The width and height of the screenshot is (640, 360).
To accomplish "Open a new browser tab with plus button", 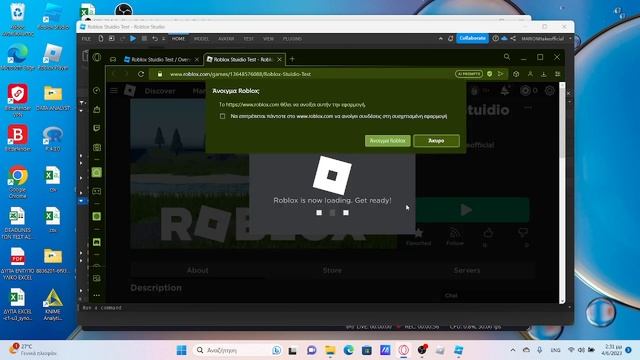I will (292, 59).
